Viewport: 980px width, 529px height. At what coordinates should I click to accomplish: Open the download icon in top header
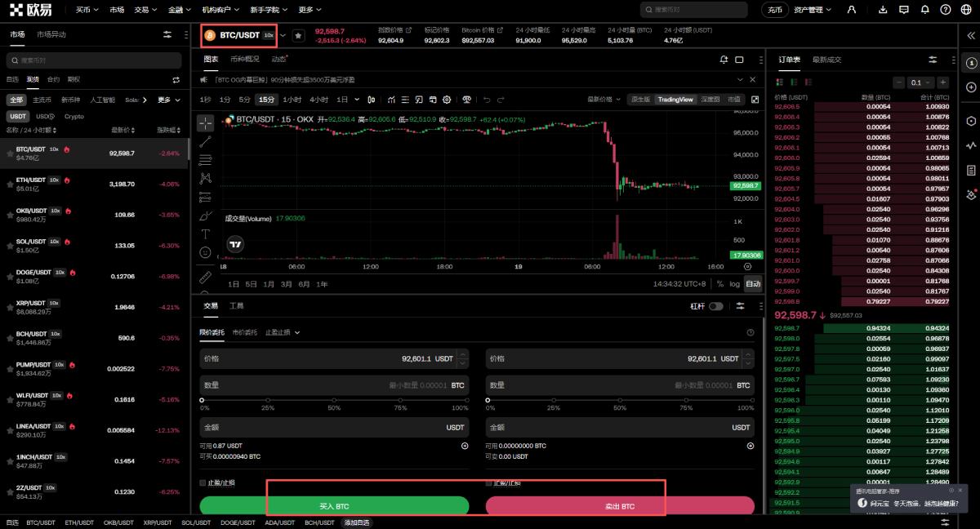point(883,10)
